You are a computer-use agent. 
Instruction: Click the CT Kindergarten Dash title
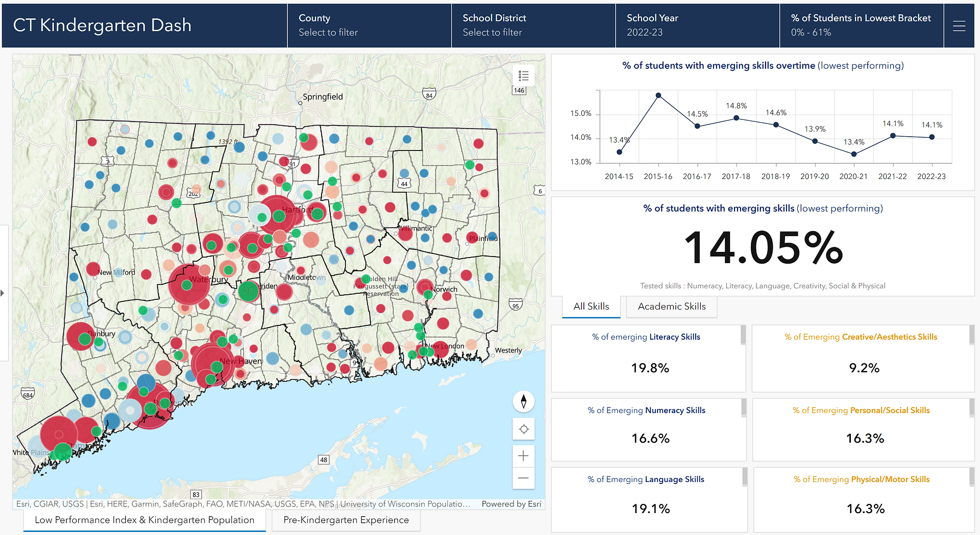tap(102, 26)
